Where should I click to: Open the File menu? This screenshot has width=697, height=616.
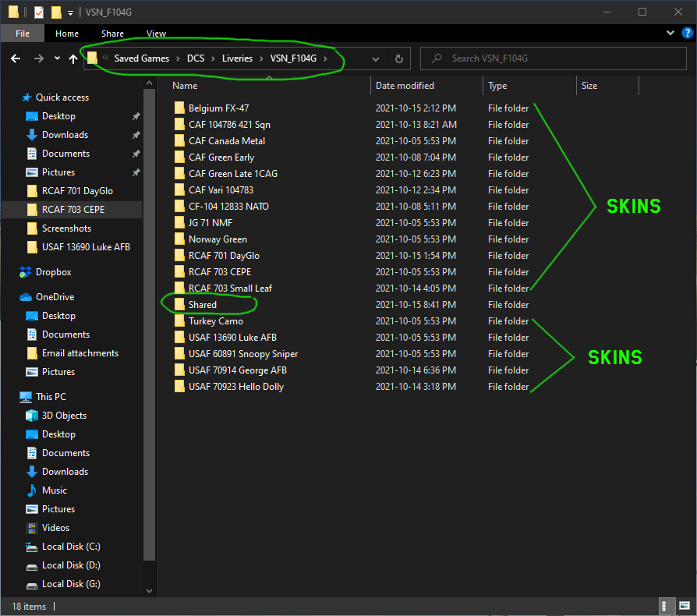(x=23, y=34)
